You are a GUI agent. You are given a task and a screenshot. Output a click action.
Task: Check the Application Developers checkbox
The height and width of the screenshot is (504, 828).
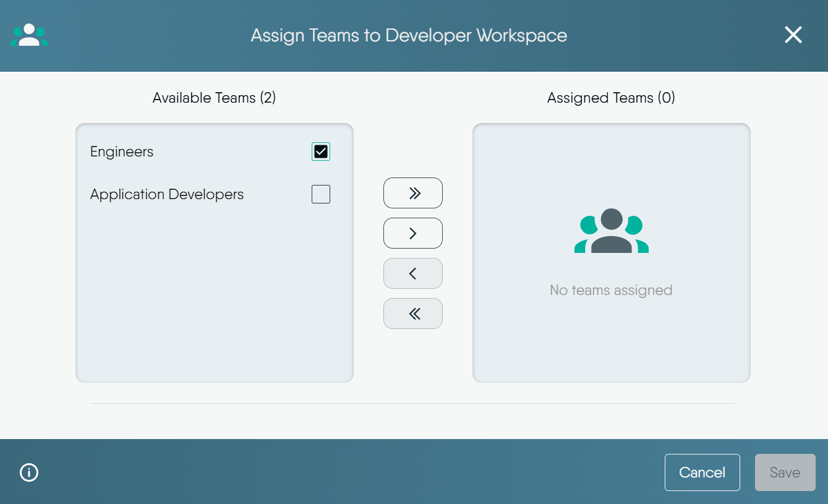[320, 194]
